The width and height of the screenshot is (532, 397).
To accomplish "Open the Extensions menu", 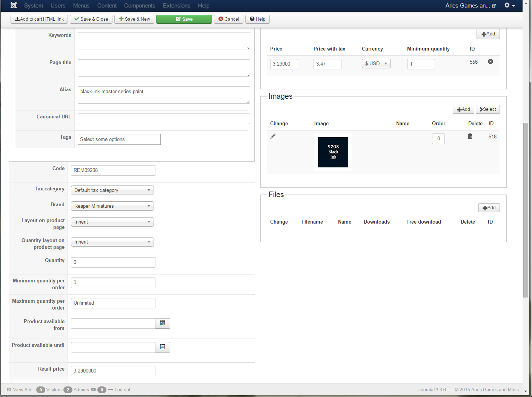I will (176, 6).
